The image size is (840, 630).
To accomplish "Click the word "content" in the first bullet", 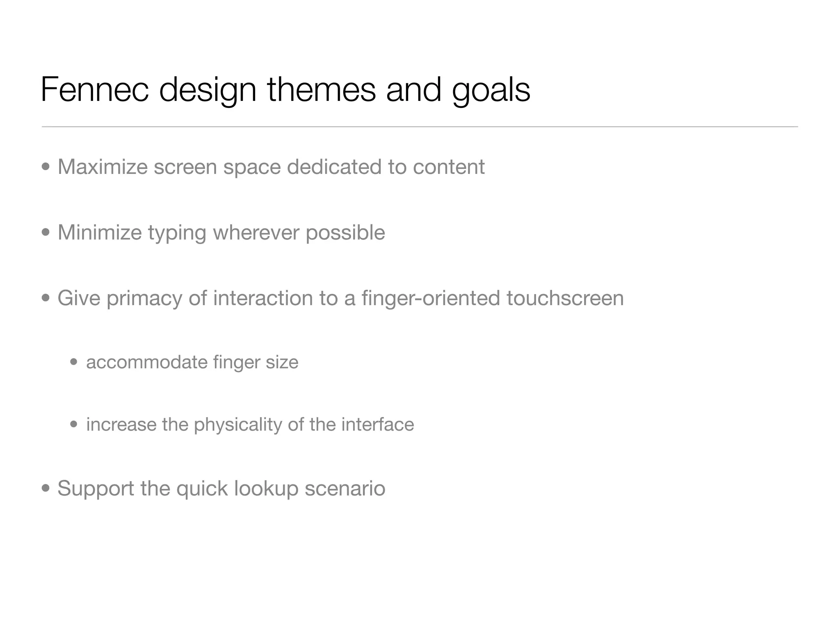I will (449, 167).
